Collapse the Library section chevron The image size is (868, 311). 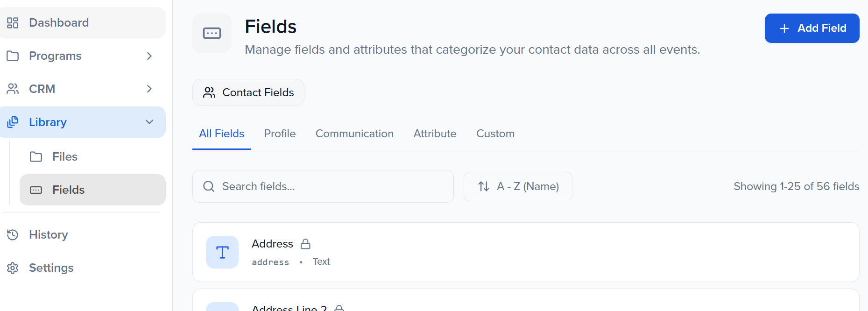point(149,122)
